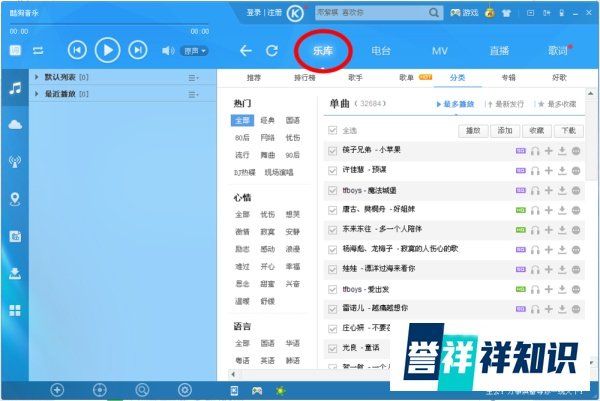Download 魔法城堡 with its download icon
The width and height of the screenshot is (600, 401).
point(562,190)
